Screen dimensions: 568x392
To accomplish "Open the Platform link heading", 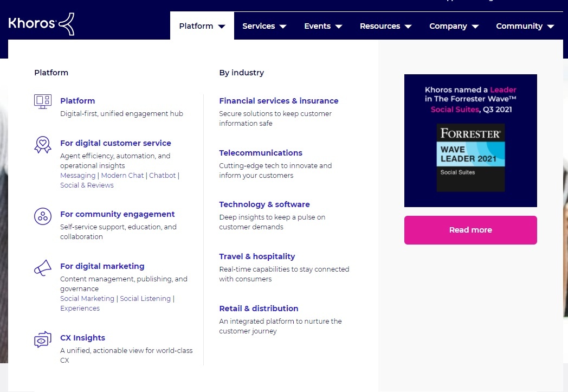I will click(x=78, y=101).
